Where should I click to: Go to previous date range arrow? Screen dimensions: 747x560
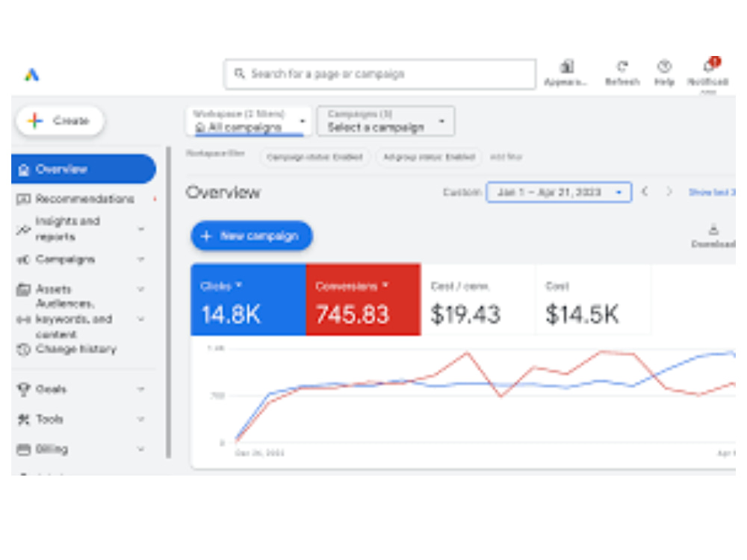pos(645,192)
